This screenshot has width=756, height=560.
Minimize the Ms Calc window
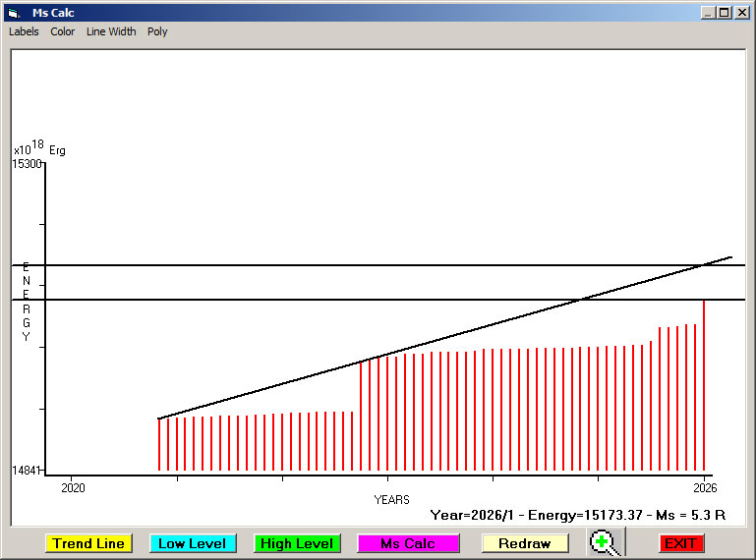click(708, 13)
